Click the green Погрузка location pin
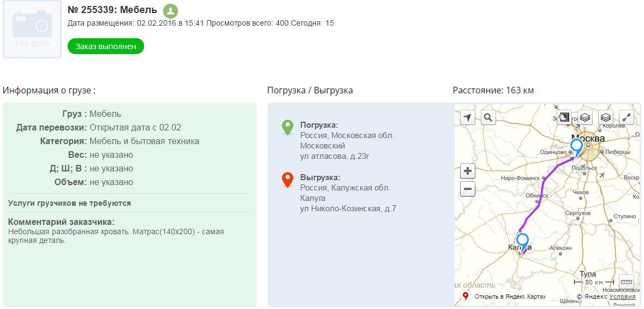This screenshot has height=309, width=644. (x=287, y=127)
